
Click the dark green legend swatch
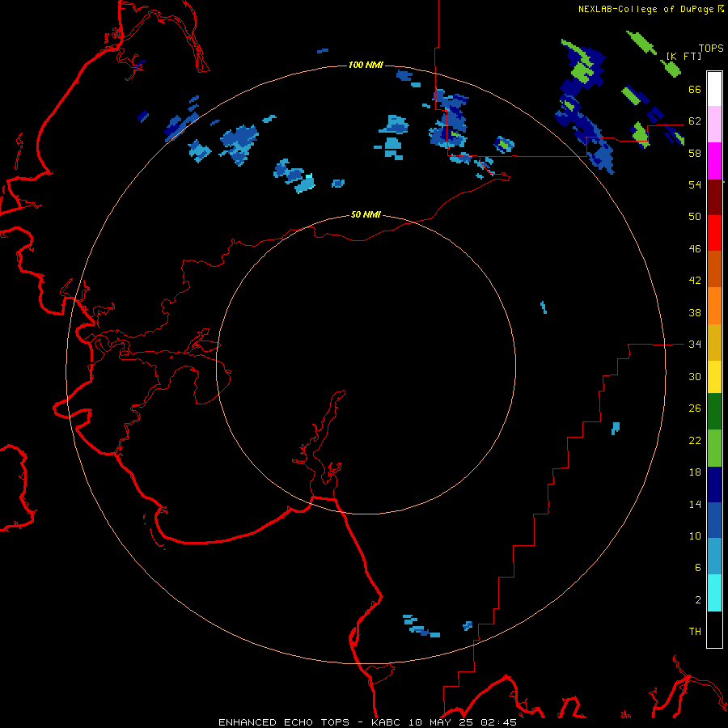pos(714,412)
